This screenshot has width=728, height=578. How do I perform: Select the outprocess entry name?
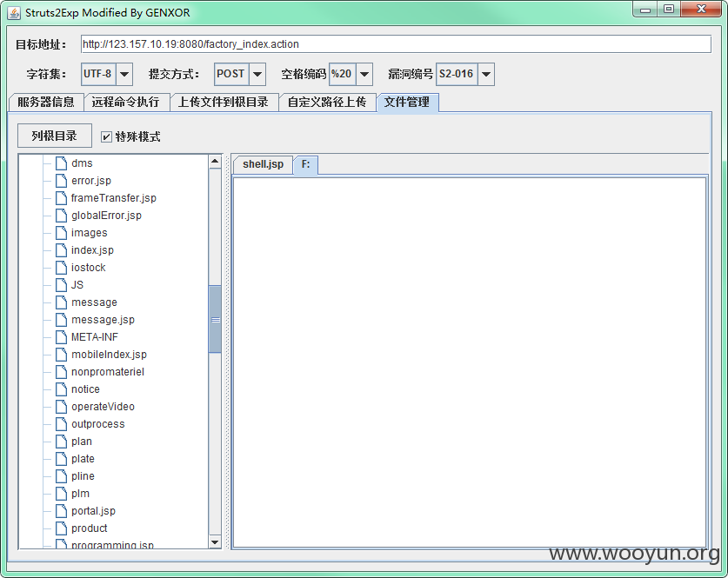tap(98, 424)
